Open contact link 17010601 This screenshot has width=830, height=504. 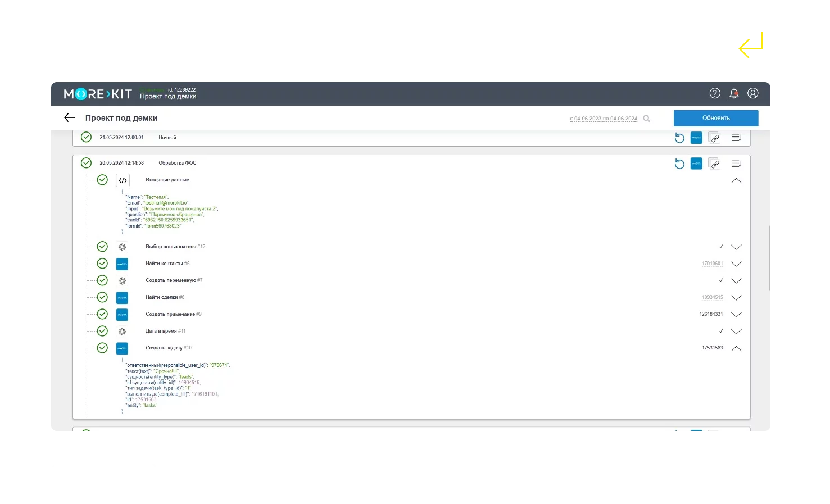[712, 264]
